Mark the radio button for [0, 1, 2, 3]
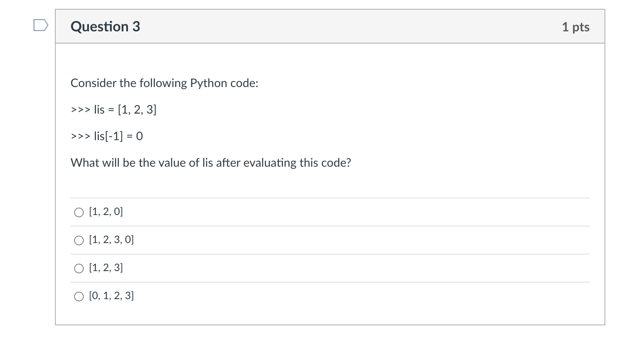This screenshot has height=343, width=644. coord(79,297)
